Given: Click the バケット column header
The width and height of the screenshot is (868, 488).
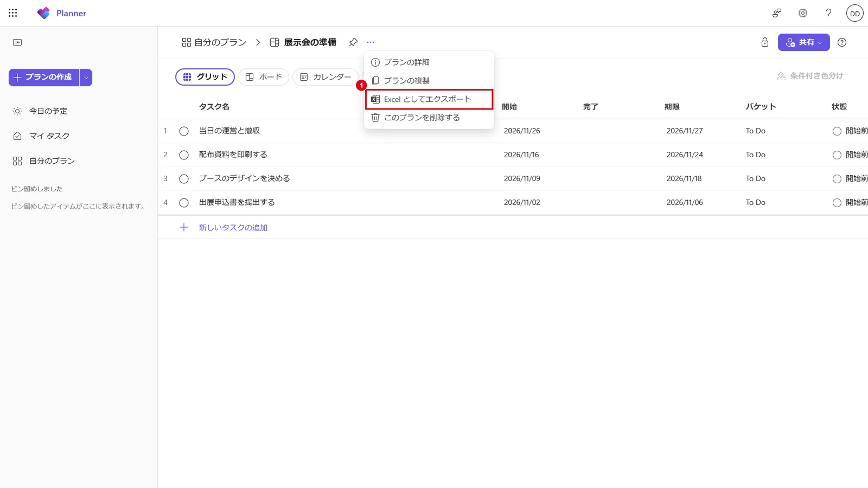Looking at the screenshot, I should (x=761, y=107).
